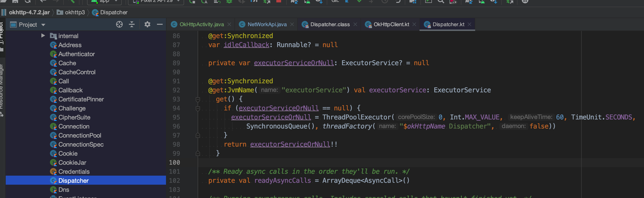Select Authenticator in project tree

coord(76,54)
